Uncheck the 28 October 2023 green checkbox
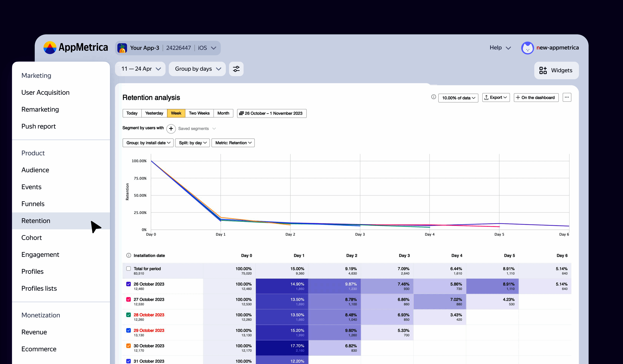The image size is (623, 364). pos(128,315)
